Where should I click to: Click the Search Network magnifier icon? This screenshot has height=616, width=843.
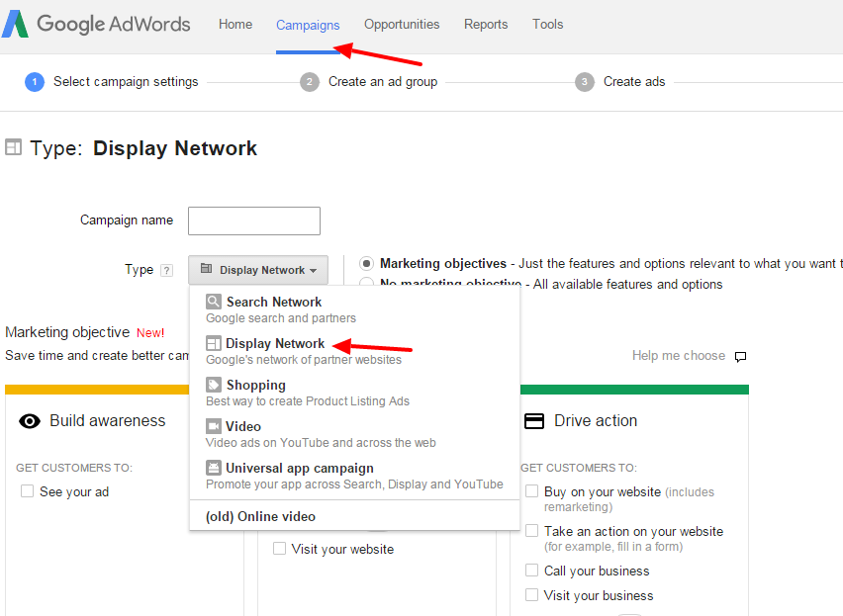tap(214, 302)
